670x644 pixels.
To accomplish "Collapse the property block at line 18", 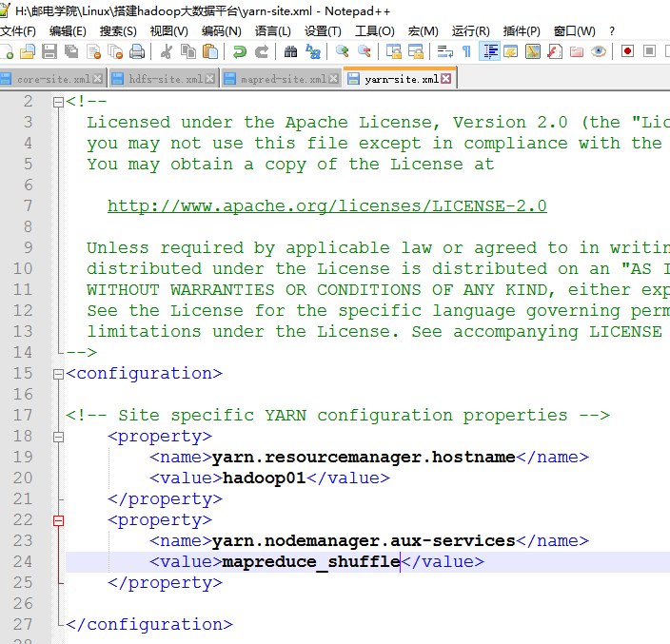I will point(59,438).
